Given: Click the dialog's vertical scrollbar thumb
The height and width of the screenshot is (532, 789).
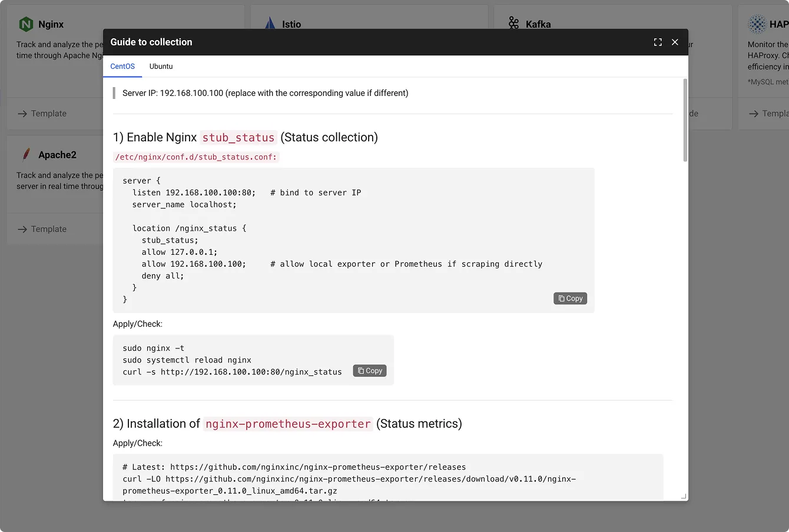Looking at the screenshot, I should (685, 120).
